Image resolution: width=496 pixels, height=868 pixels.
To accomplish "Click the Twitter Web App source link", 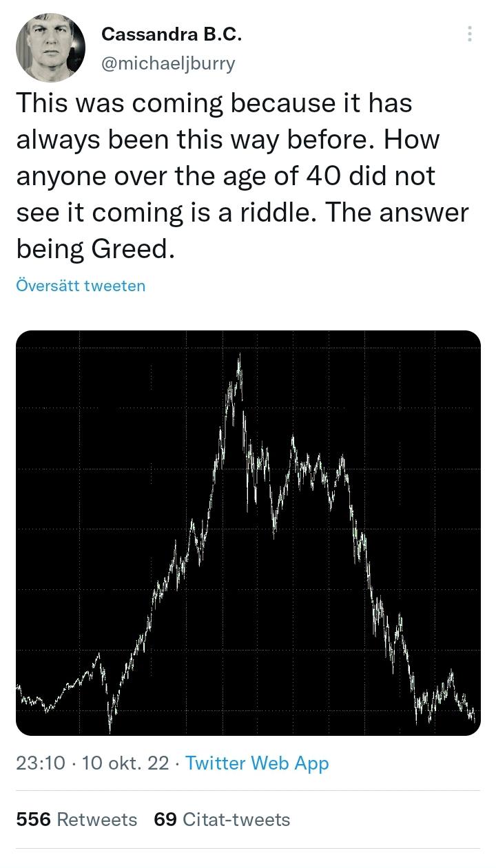I will (x=257, y=763).
